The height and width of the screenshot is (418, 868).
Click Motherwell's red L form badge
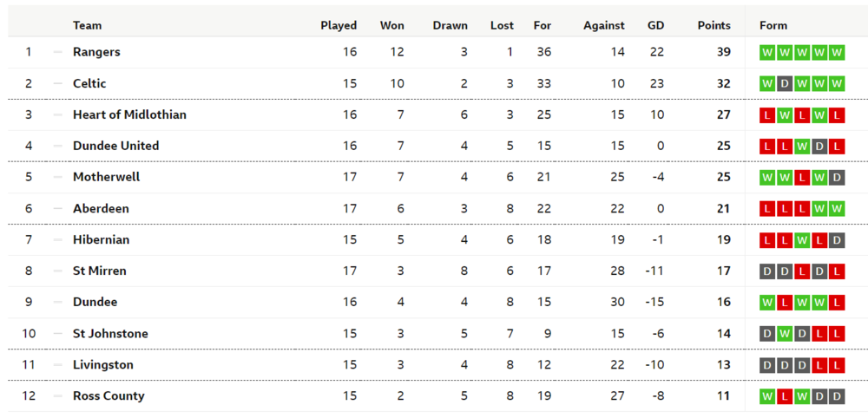pos(802,178)
